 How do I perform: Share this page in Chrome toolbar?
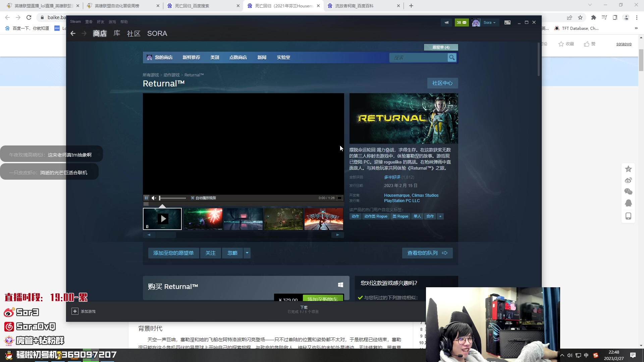tap(570, 17)
